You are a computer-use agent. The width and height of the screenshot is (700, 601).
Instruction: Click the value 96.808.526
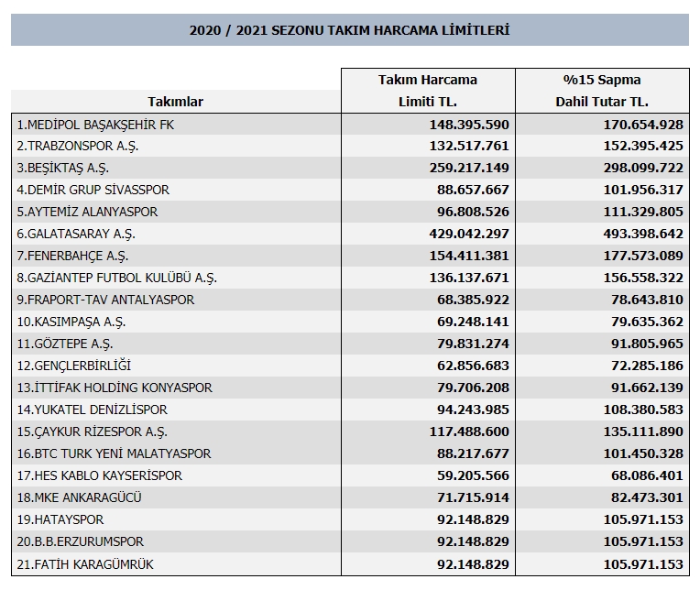pos(473,212)
